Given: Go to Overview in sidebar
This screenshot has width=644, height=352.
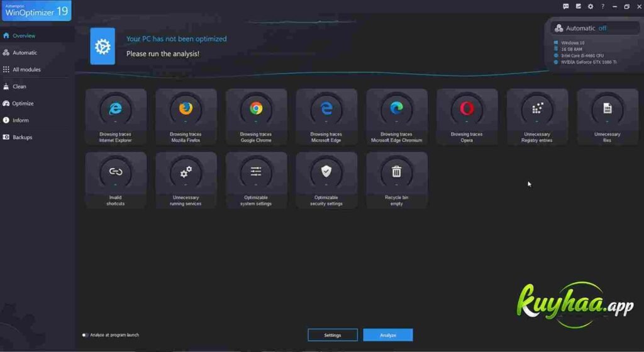Looking at the screenshot, I should [37, 36].
